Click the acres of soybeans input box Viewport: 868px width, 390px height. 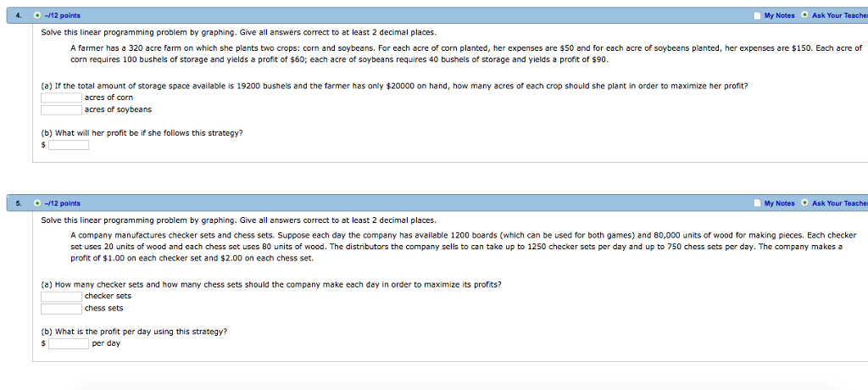click(x=61, y=109)
